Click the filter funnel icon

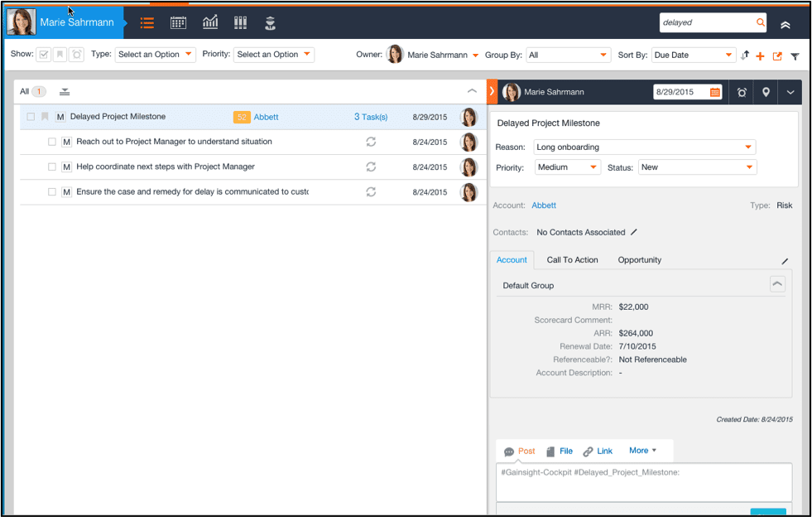pyautogui.click(x=795, y=56)
